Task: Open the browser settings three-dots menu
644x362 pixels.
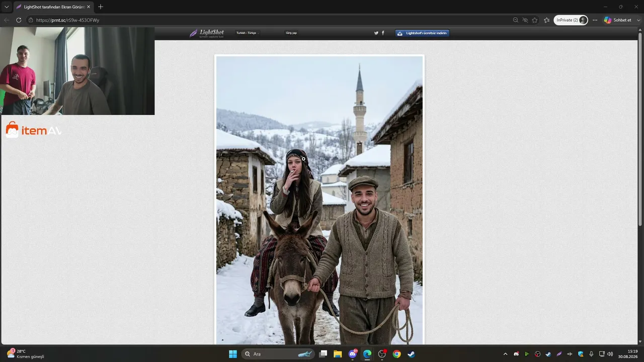Action: [595, 20]
